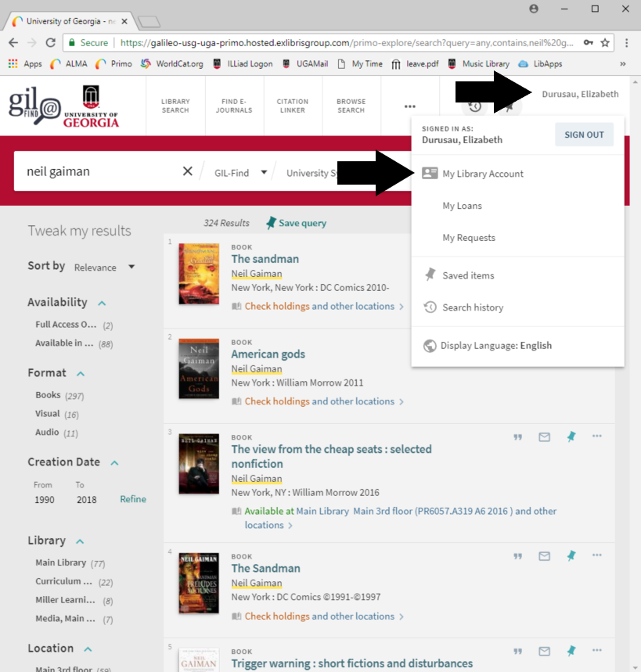Screen dimensions: 641x672
Task: Click the SIGN OUT button
Action: (x=584, y=135)
